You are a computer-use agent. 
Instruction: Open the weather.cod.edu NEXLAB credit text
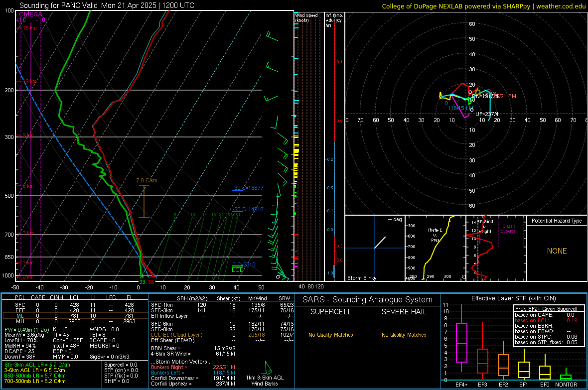click(483, 6)
